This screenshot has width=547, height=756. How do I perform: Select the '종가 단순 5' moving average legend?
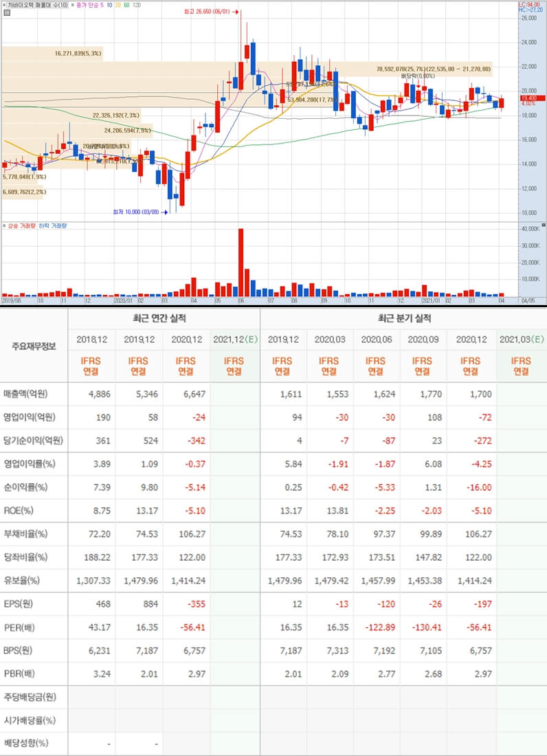(89, 5)
